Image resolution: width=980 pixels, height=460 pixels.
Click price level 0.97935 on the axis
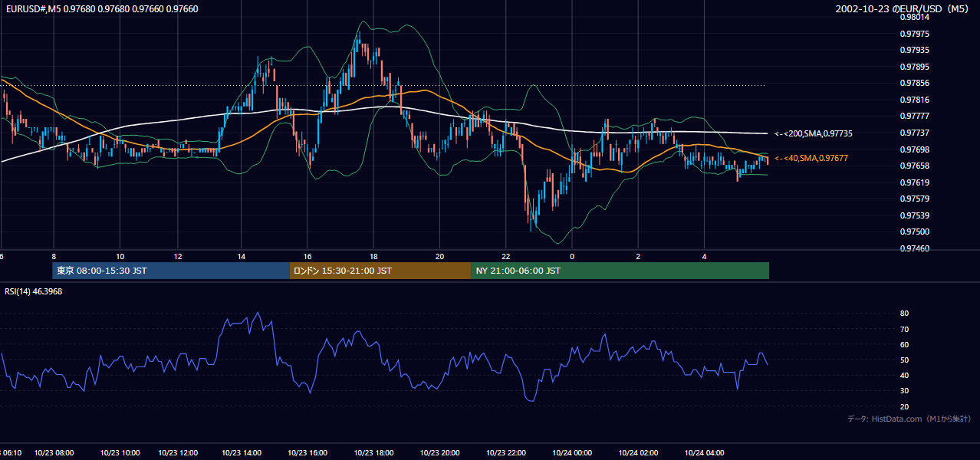(x=915, y=51)
